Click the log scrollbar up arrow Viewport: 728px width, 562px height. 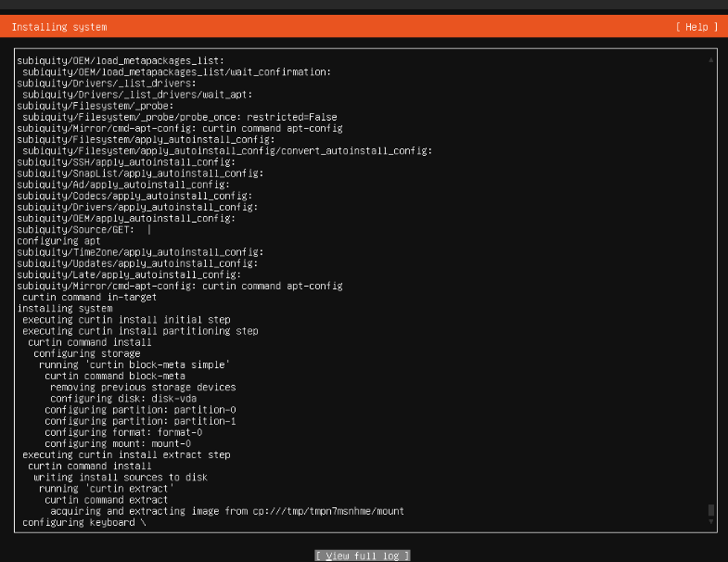point(710,59)
